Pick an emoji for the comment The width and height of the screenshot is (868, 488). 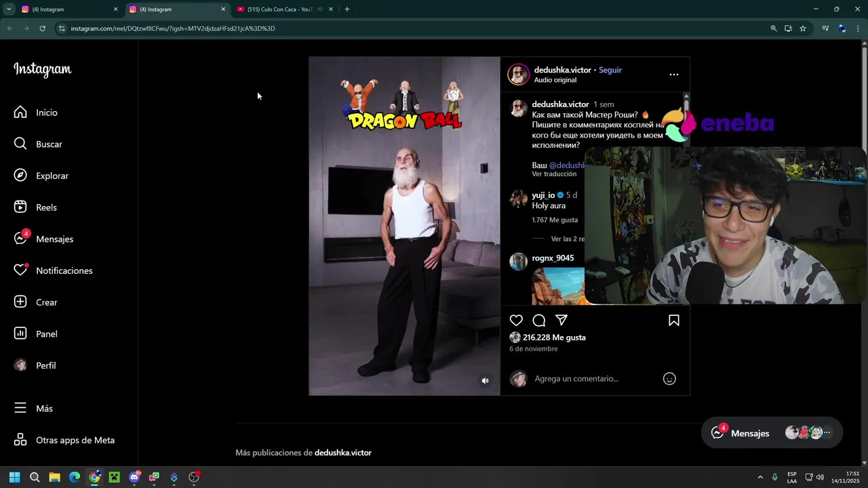[669, 379]
